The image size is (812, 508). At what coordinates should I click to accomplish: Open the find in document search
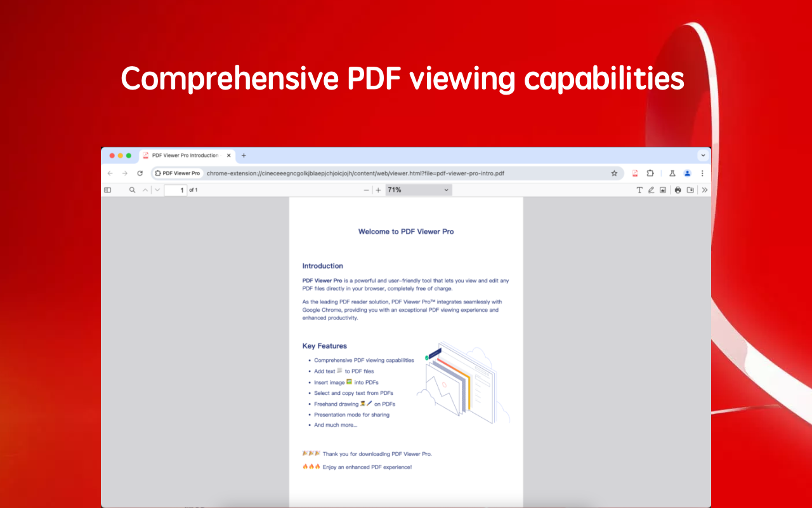coord(133,190)
